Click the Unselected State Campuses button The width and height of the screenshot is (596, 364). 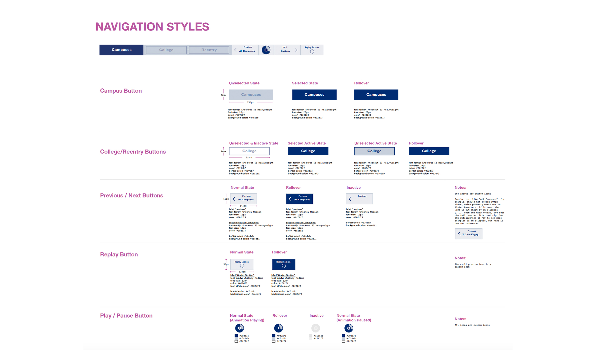[251, 95]
